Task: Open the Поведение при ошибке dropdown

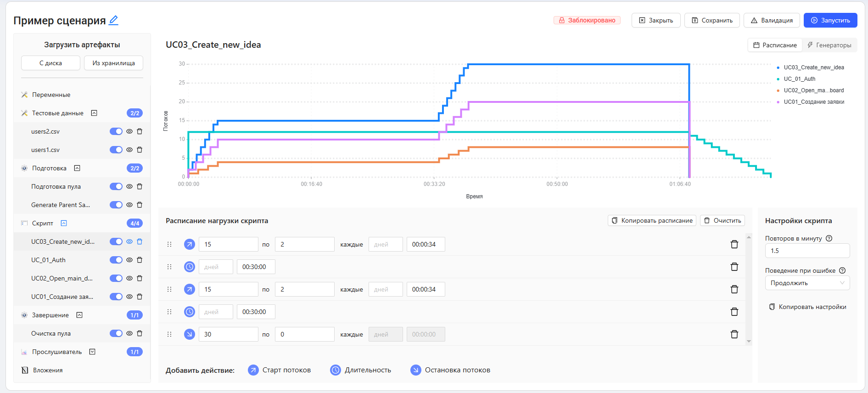Action: (x=807, y=283)
